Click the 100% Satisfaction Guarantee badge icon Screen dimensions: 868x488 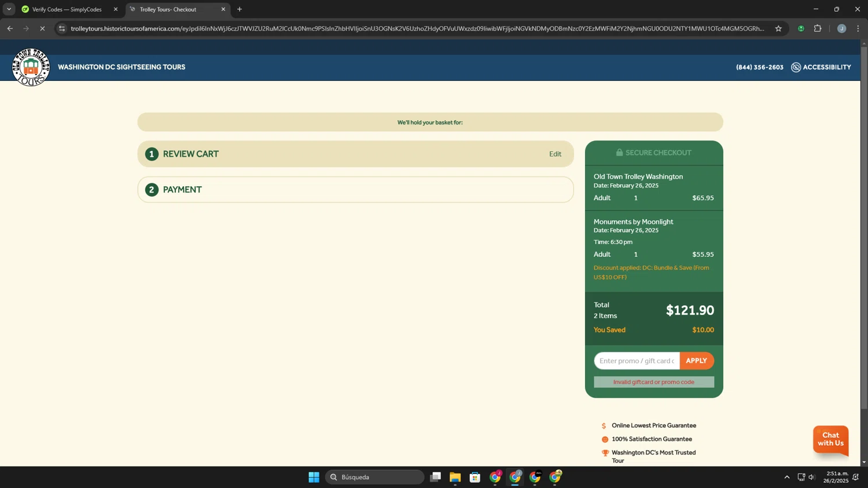[x=605, y=439]
